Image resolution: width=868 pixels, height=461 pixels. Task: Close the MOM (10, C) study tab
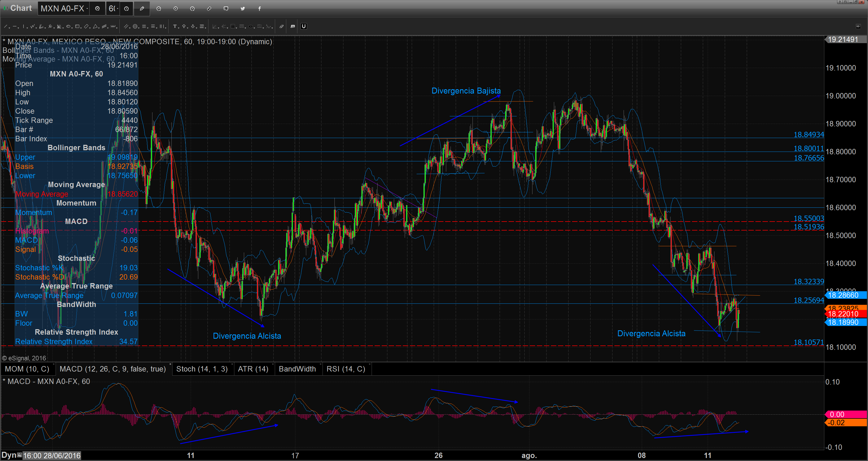tap(53, 364)
